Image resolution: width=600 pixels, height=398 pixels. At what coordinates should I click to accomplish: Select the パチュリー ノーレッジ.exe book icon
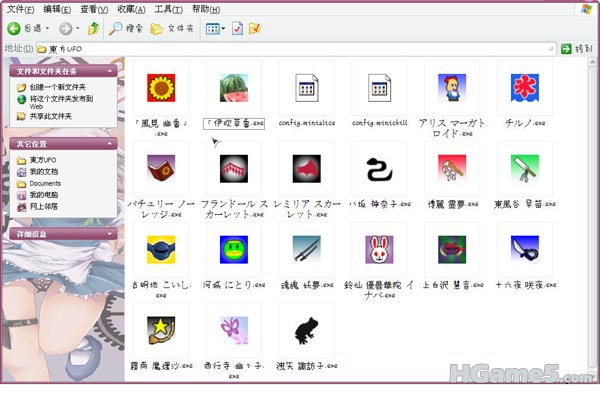161,169
